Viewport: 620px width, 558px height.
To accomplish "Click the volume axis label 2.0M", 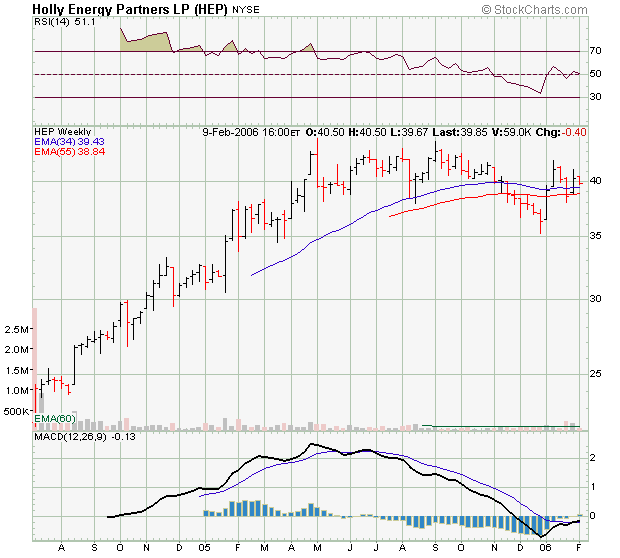I will tap(16, 350).
